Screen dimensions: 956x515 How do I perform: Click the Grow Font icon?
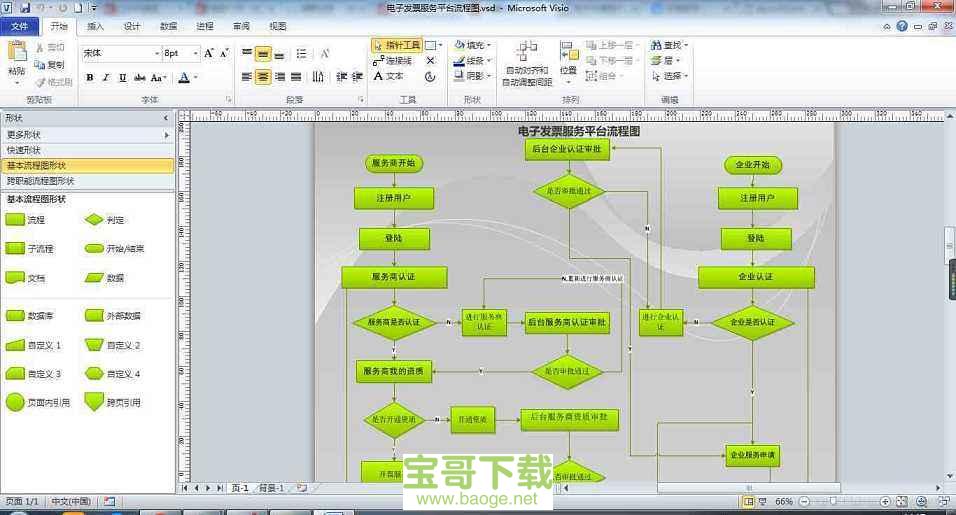(209, 53)
